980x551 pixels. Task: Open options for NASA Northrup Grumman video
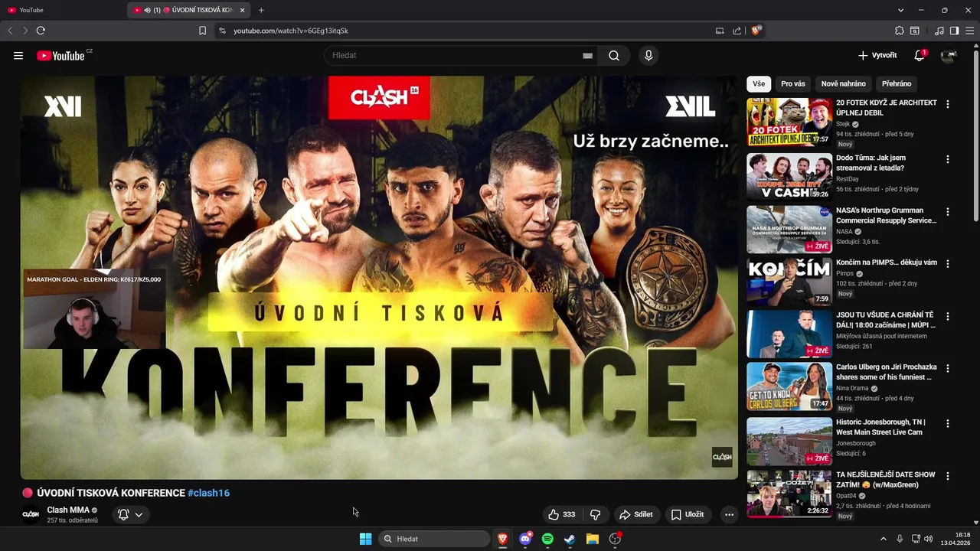948,212
